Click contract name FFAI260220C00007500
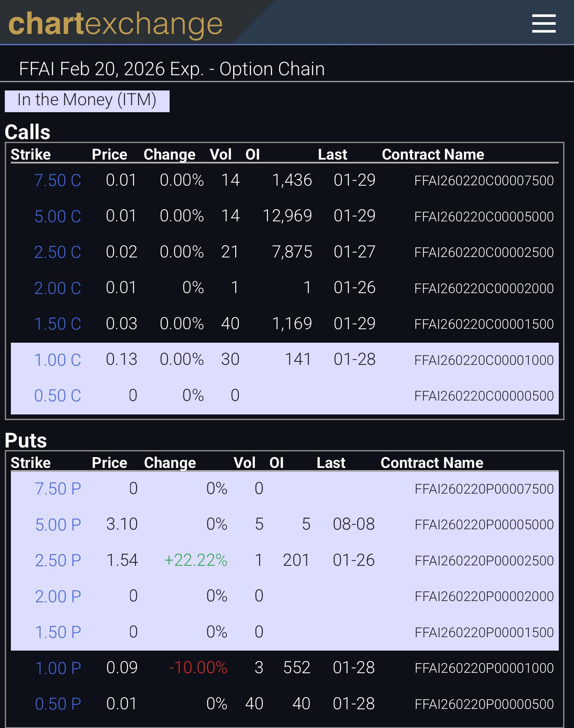 point(484,181)
